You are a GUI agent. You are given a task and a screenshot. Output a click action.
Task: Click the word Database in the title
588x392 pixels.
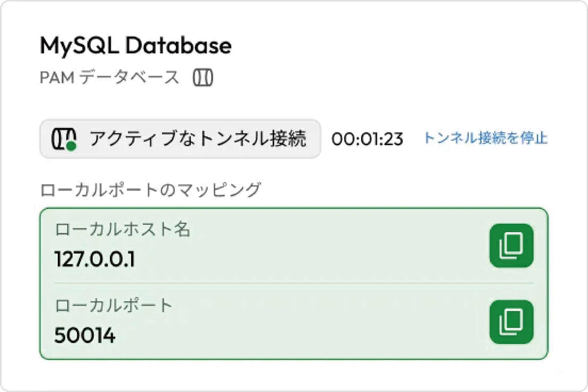tap(178, 46)
